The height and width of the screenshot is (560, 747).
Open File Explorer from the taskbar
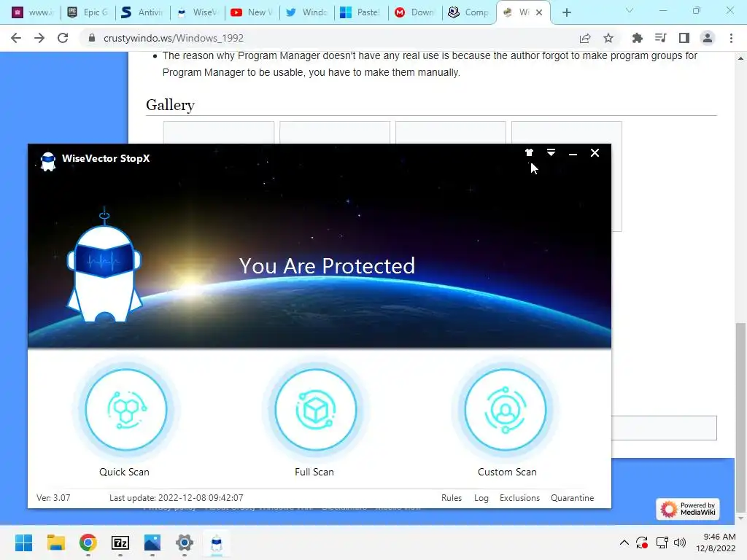click(x=56, y=542)
